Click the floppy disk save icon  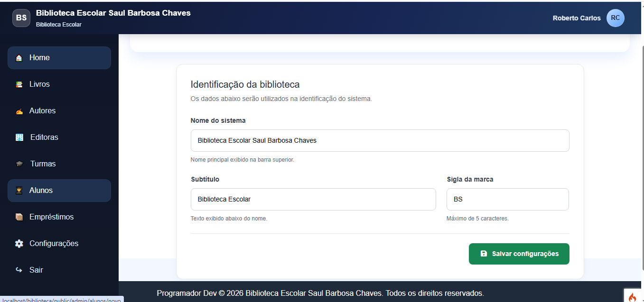484,254
